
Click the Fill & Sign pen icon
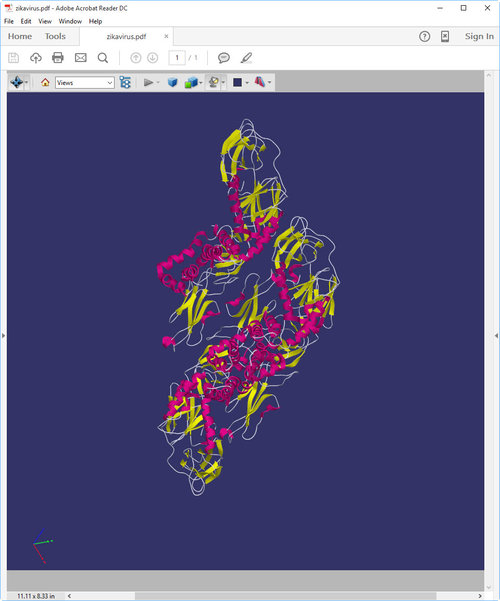coord(246,58)
